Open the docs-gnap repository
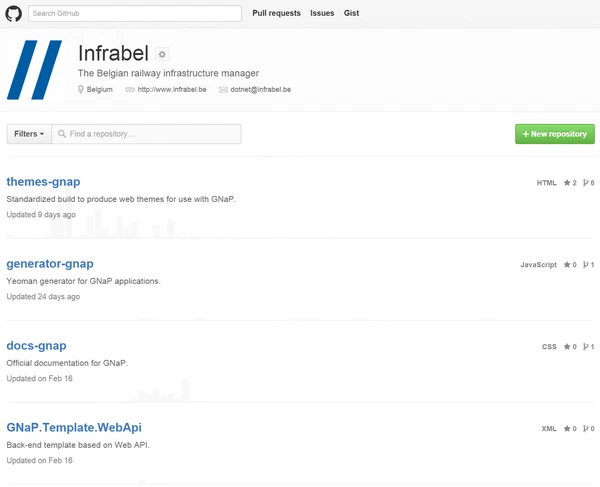 pyautogui.click(x=36, y=346)
